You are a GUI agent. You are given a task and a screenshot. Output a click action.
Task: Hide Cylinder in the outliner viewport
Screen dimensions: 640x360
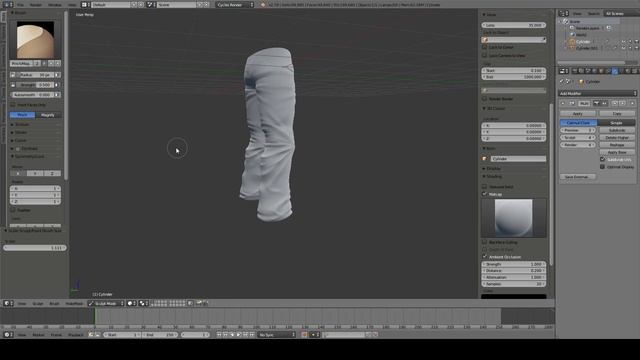[623, 42]
